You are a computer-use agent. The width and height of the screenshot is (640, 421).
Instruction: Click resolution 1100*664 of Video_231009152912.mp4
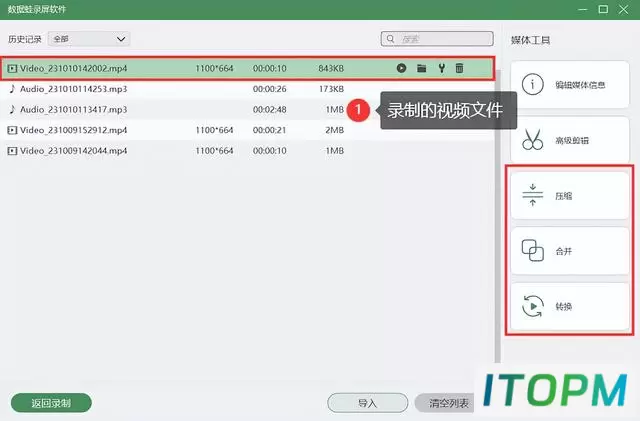coord(214,130)
